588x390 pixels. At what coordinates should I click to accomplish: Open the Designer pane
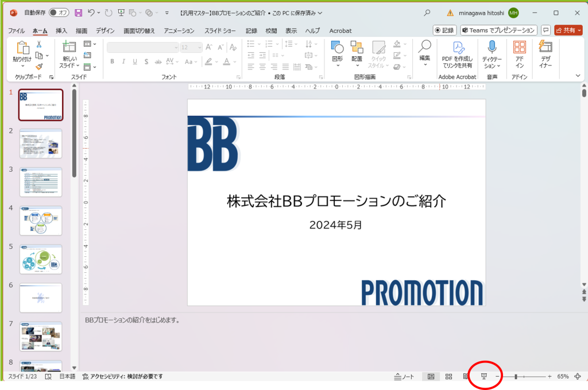click(x=546, y=55)
